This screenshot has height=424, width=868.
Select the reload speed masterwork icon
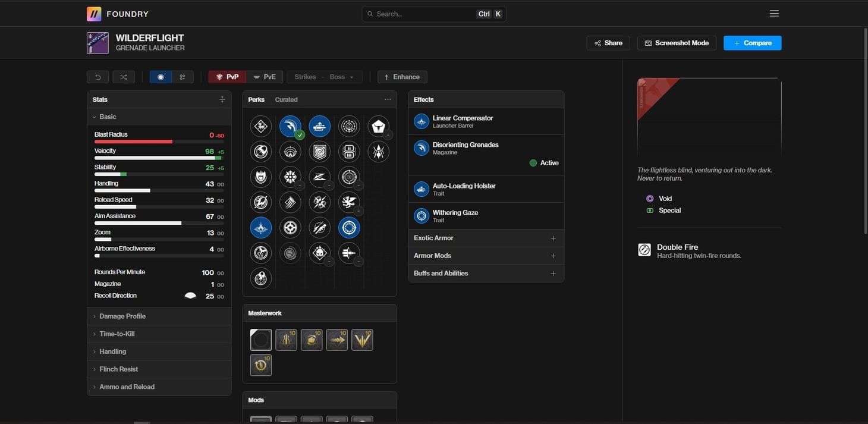(260, 365)
